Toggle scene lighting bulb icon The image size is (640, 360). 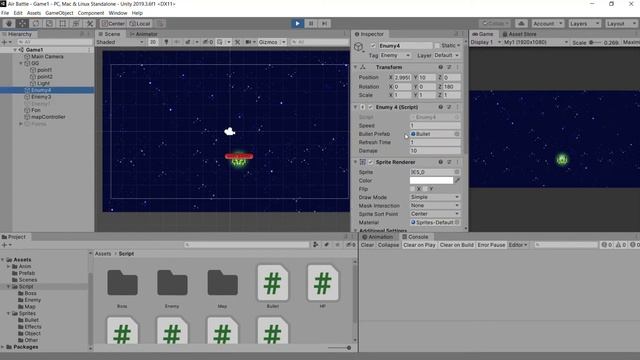166,42
